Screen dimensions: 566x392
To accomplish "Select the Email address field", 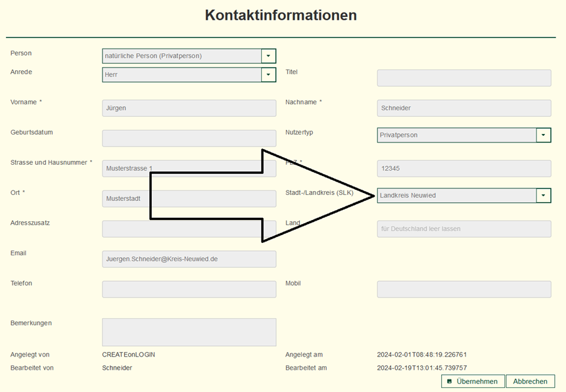I will [189, 259].
